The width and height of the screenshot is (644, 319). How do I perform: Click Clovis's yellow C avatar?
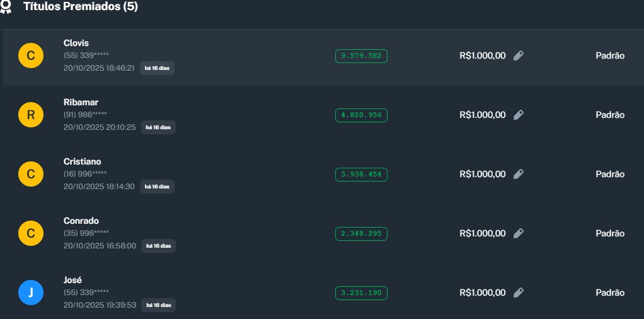[31, 56]
